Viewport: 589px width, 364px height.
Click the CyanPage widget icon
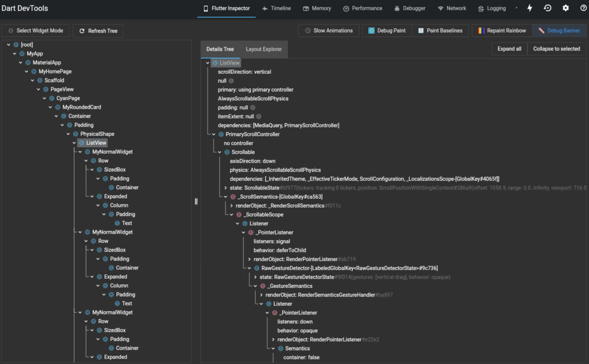click(x=51, y=98)
